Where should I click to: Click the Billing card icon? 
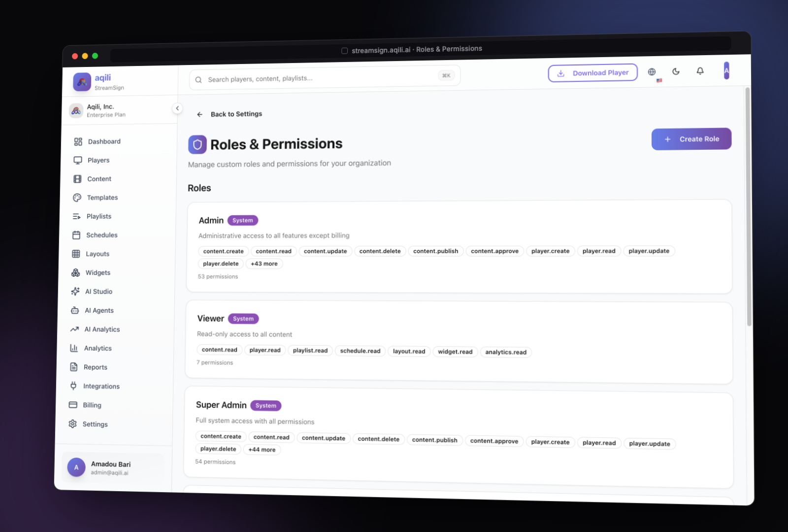[x=73, y=405]
